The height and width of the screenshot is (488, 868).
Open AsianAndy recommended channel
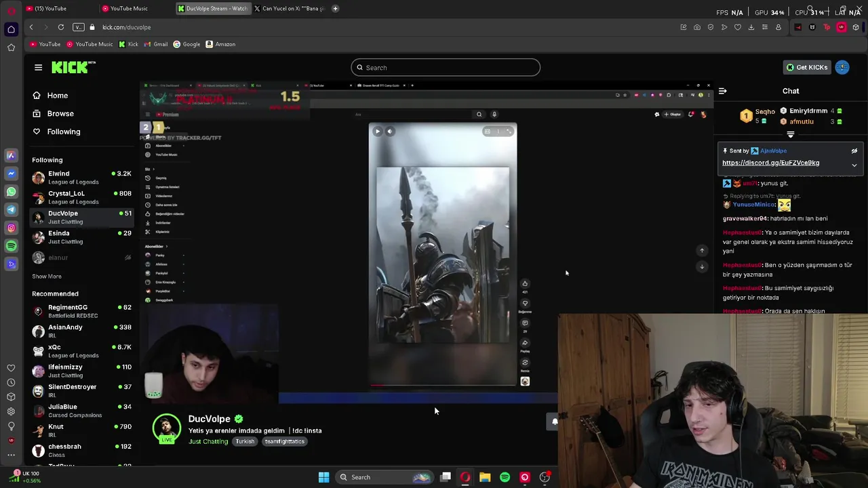pyautogui.click(x=81, y=331)
